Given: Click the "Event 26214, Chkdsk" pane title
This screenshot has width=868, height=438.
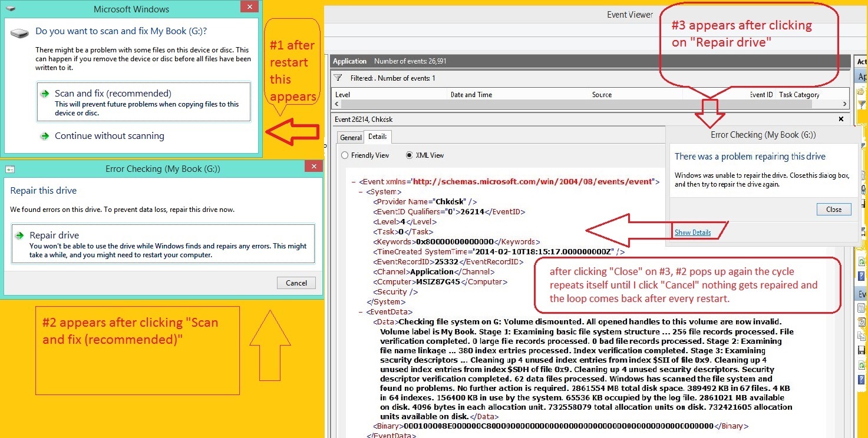Looking at the screenshot, I should coord(364,120).
